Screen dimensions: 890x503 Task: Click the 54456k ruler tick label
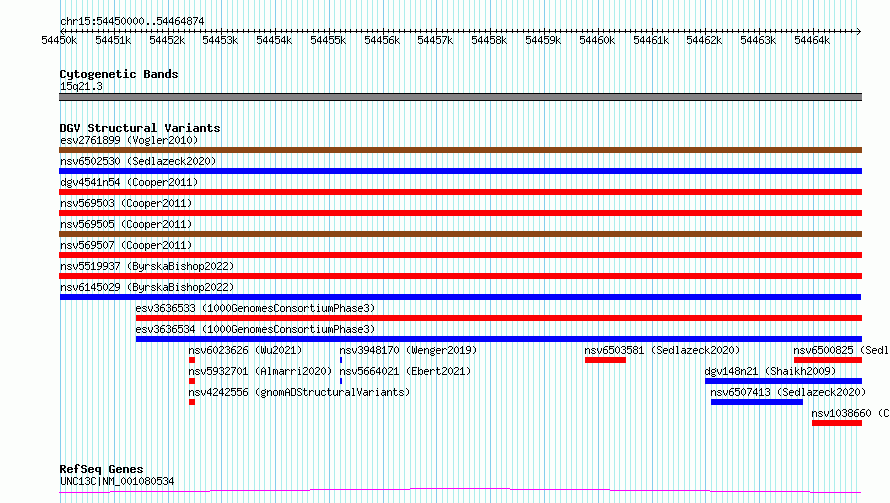(382, 40)
